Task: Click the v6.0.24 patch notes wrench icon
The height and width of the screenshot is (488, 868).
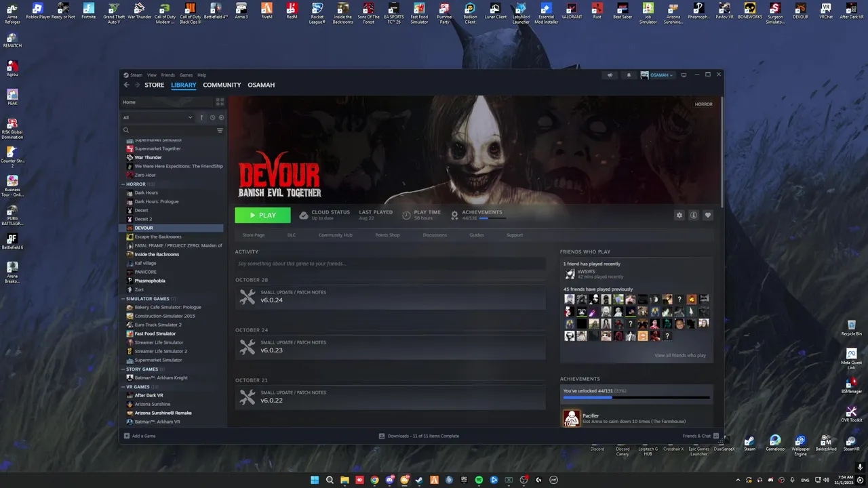Action: point(248,297)
